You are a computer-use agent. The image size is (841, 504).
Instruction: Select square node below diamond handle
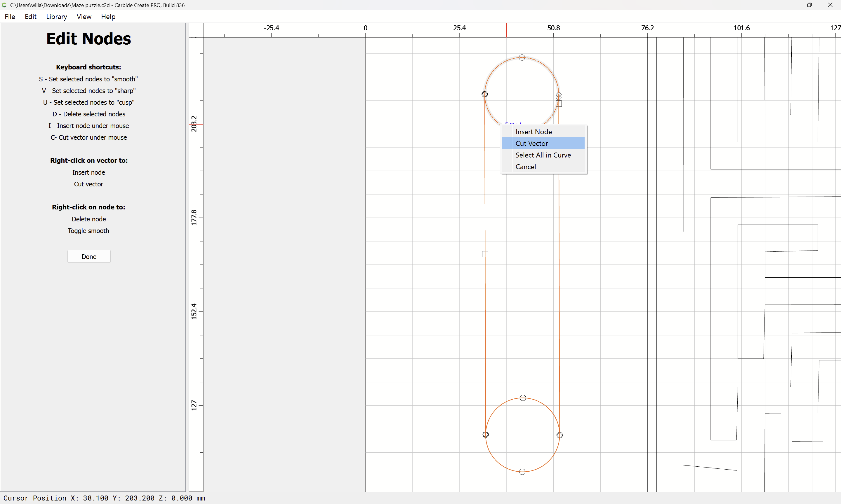coord(559,104)
